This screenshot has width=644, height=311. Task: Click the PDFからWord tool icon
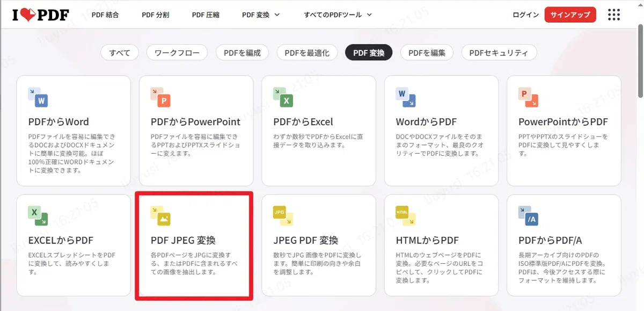click(x=38, y=97)
